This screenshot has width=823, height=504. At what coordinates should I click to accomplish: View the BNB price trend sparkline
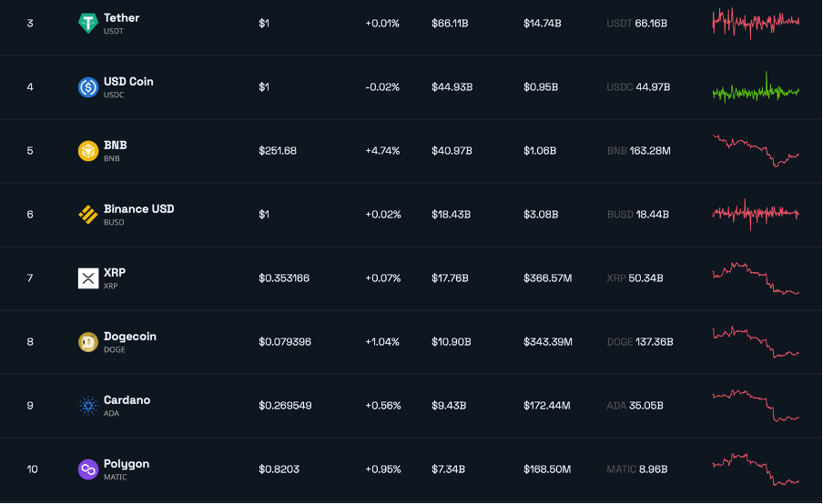[756, 150]
